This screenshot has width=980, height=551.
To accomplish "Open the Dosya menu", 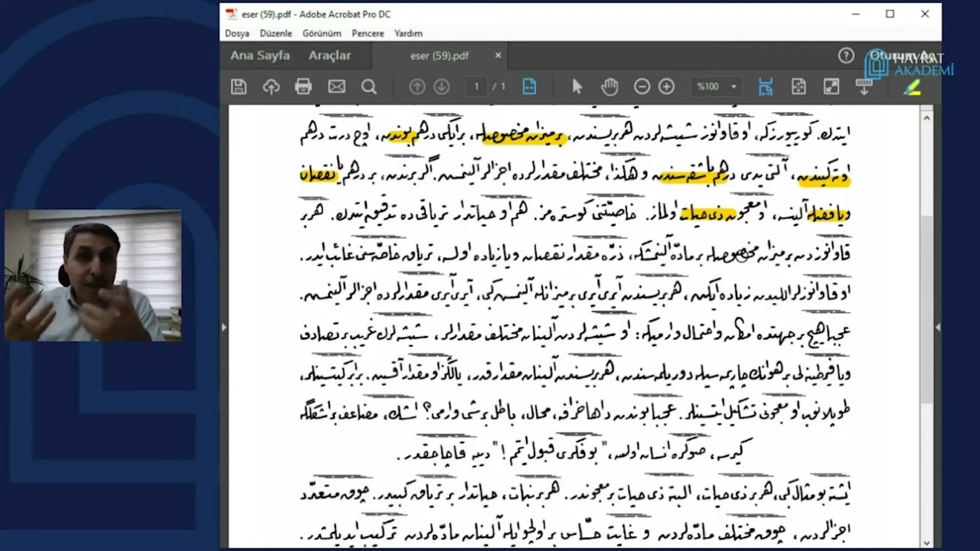I will point(237,34).
